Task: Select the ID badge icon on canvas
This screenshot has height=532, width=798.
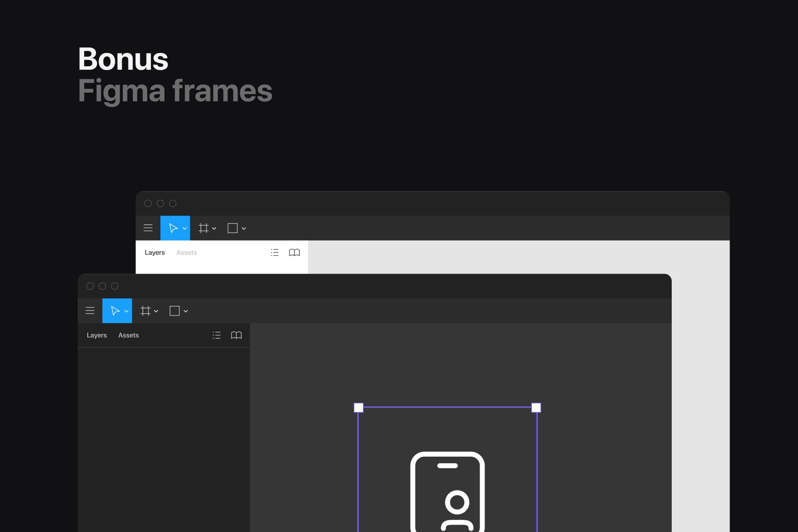Action: [448, 492]
